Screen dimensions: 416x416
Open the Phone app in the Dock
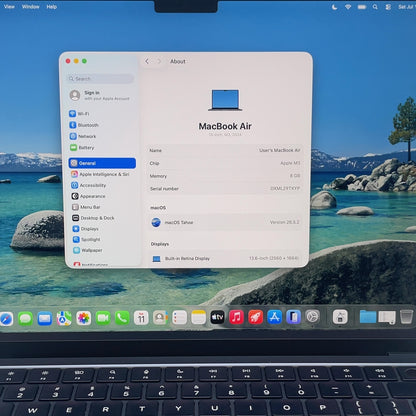122,318
